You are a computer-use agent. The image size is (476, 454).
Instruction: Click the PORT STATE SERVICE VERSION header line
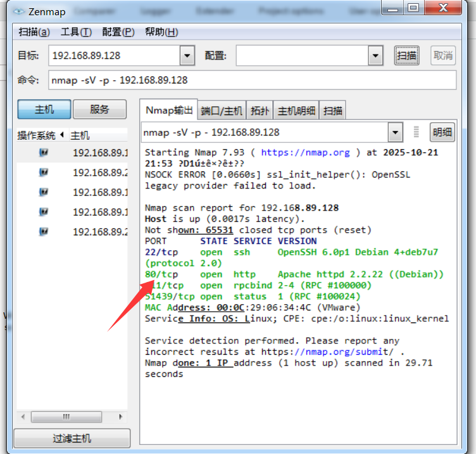point(230,241)
